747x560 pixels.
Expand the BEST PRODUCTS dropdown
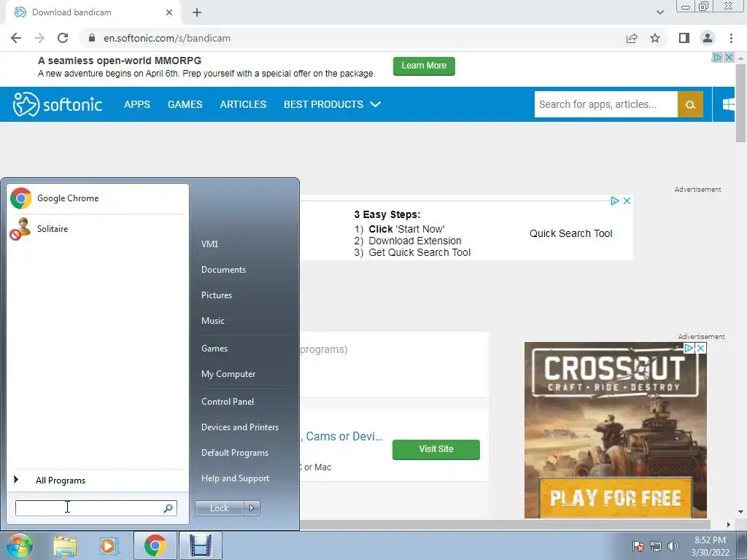332,104
